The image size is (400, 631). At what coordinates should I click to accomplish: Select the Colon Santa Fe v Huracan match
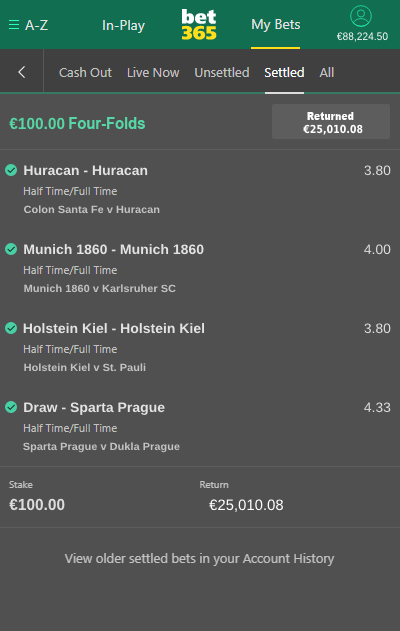click(91, 209)
